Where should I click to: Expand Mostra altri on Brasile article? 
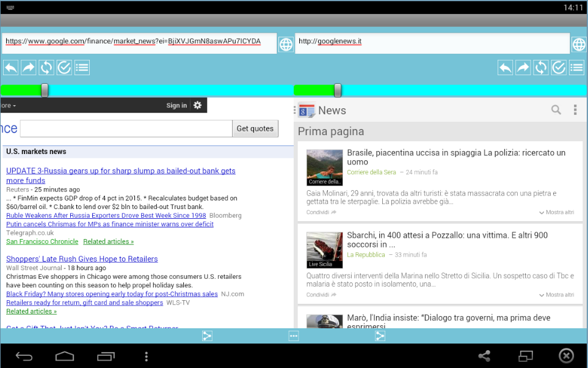pos(556,212)
